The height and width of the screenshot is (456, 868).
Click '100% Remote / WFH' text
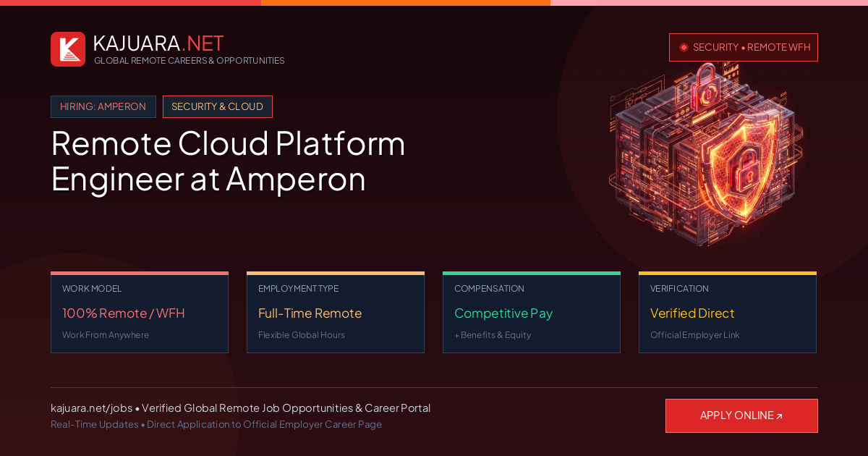click(124, 313)
